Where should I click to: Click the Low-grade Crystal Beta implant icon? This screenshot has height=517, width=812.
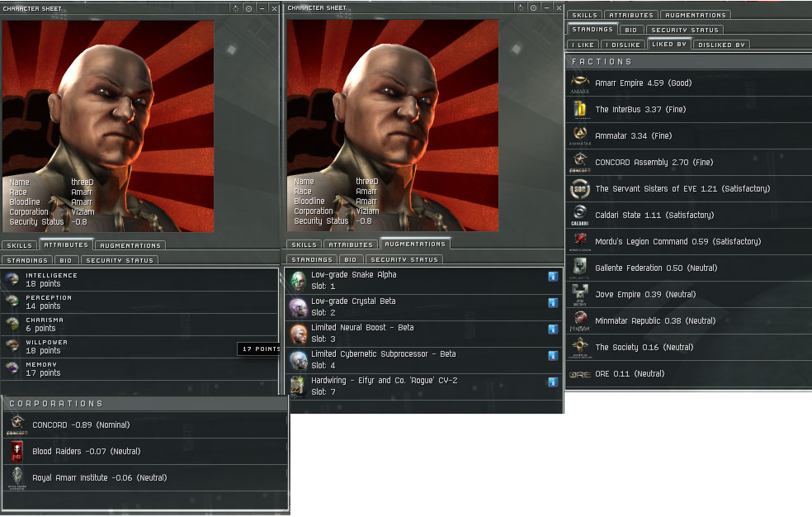(x=298, y=307)
